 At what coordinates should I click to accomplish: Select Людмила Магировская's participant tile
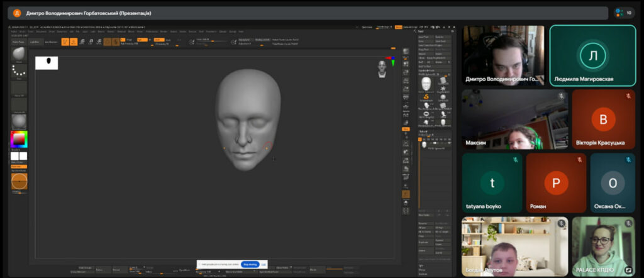[592, 56]
